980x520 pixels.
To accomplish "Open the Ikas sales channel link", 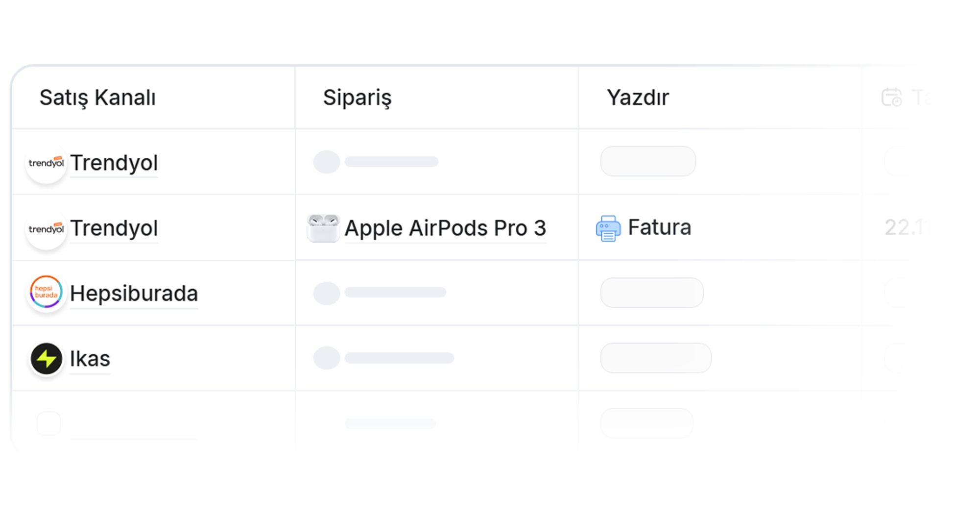I will pos(90,359).
